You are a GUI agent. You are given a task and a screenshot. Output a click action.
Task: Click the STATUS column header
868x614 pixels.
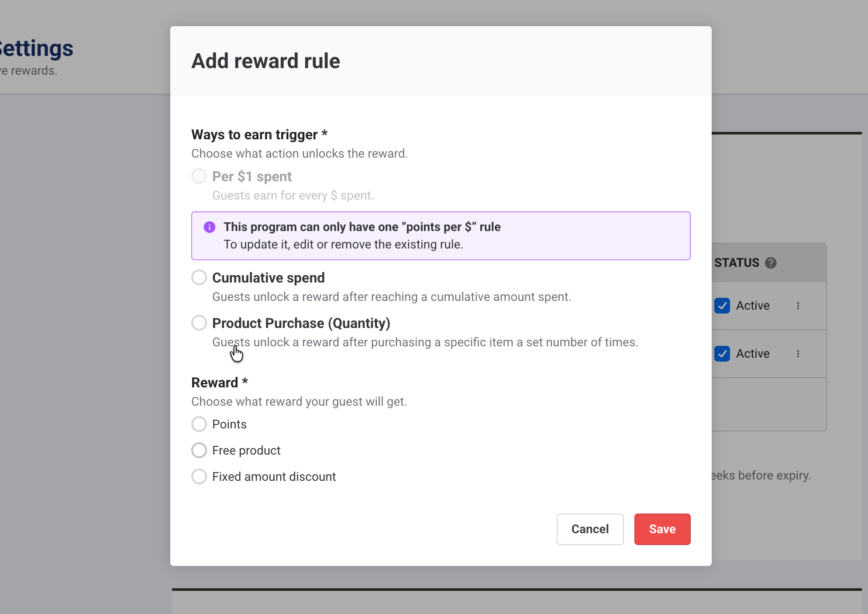tap(737, 263)
